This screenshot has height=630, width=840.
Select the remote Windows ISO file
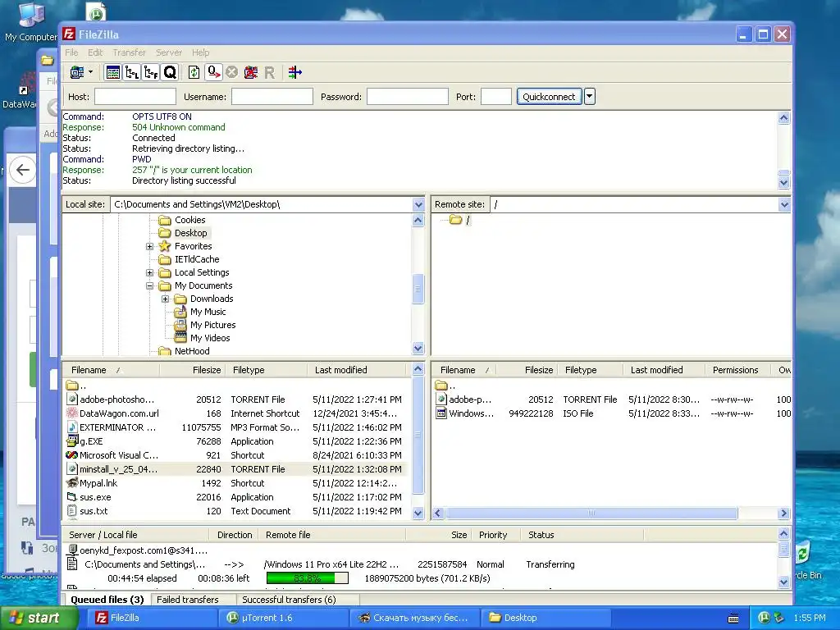[612, 413]
